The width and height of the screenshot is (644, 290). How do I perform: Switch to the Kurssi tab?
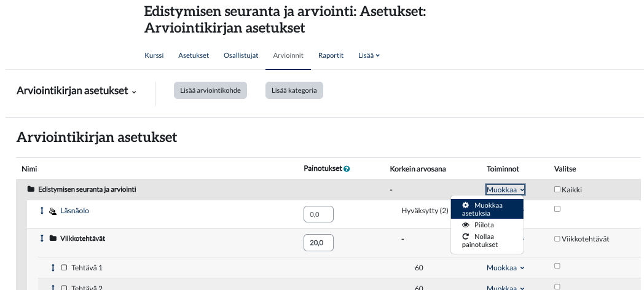click(x=154, y=55)
